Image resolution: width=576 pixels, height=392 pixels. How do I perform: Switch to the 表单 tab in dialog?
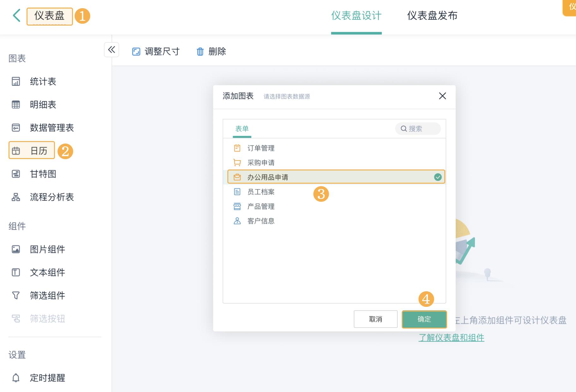point(242,129)
